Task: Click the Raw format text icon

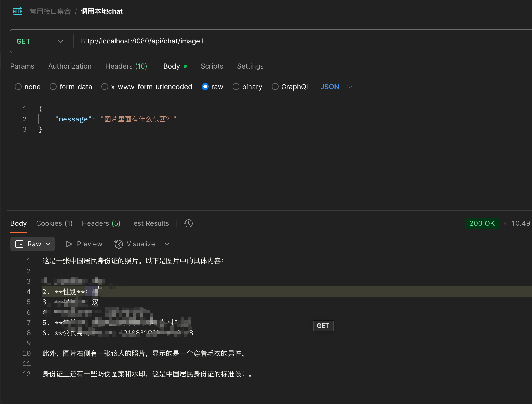Action: (x=19, y=244)
